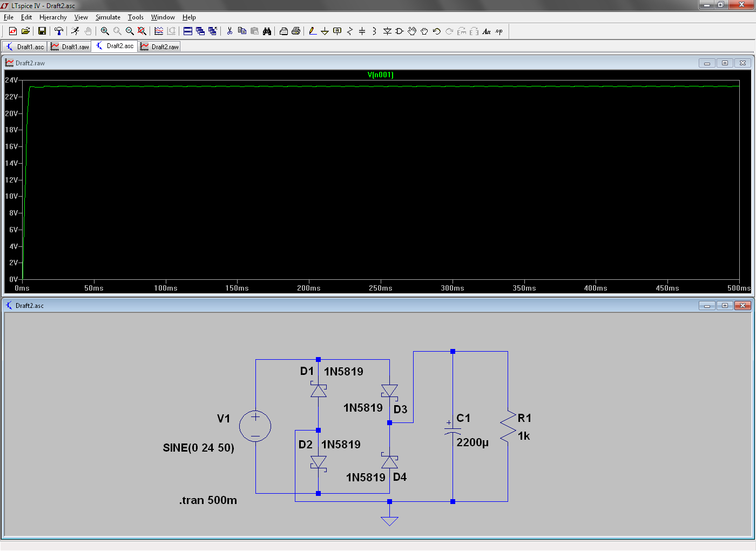Maximize the Draft2.raw plot window
The height and width of the screenshot is (551, 756).
[x=725, y=63]
